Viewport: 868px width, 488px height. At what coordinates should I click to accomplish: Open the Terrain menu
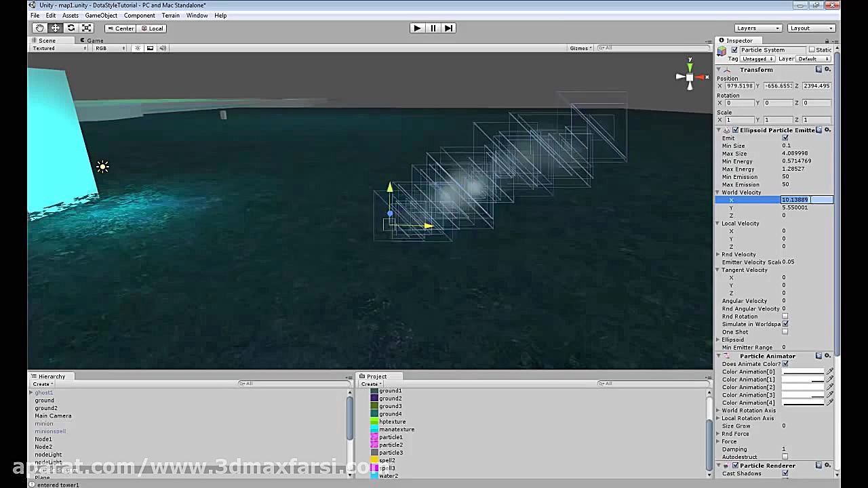click(170, 15)
